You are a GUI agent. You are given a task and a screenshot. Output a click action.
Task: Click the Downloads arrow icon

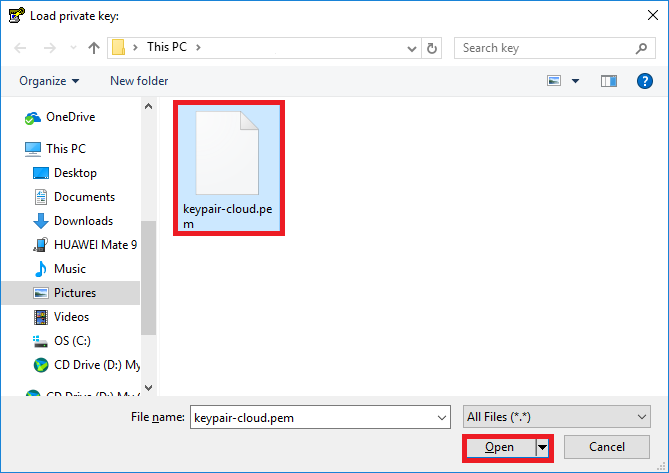[41, 221]
